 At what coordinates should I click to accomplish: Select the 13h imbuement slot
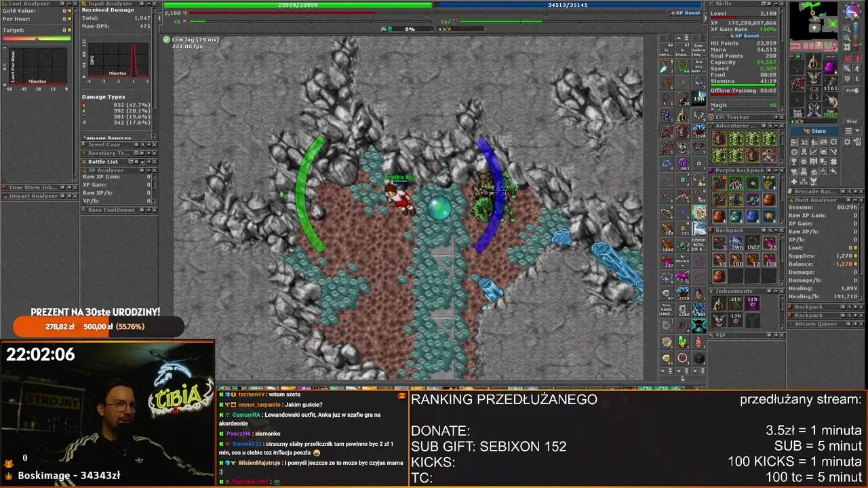click(736, 319)
